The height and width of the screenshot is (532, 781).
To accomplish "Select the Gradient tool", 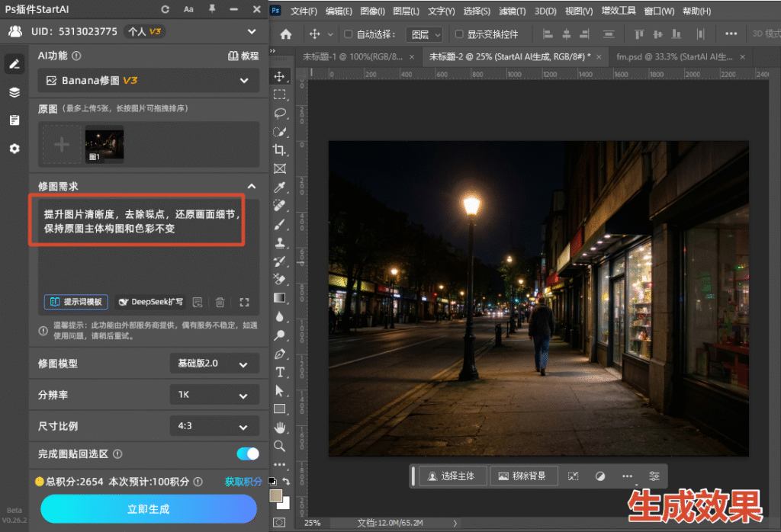I will click(x=279, y=297).
